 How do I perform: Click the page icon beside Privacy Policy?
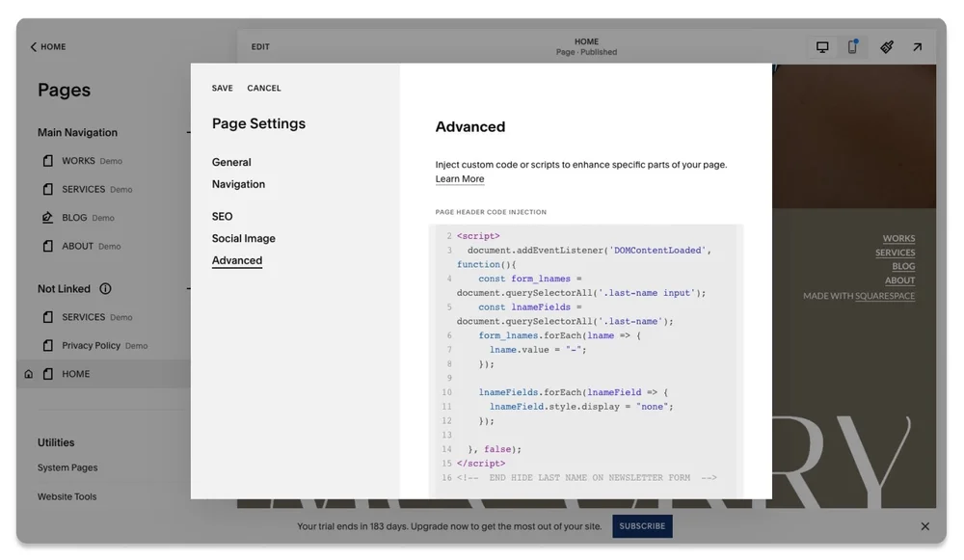[46, 345]
